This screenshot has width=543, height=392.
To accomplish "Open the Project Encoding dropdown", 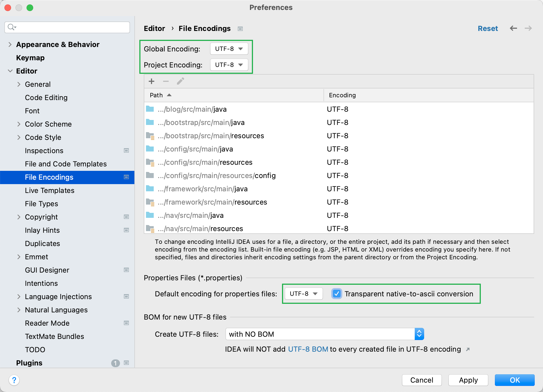I will coord(229,65).
